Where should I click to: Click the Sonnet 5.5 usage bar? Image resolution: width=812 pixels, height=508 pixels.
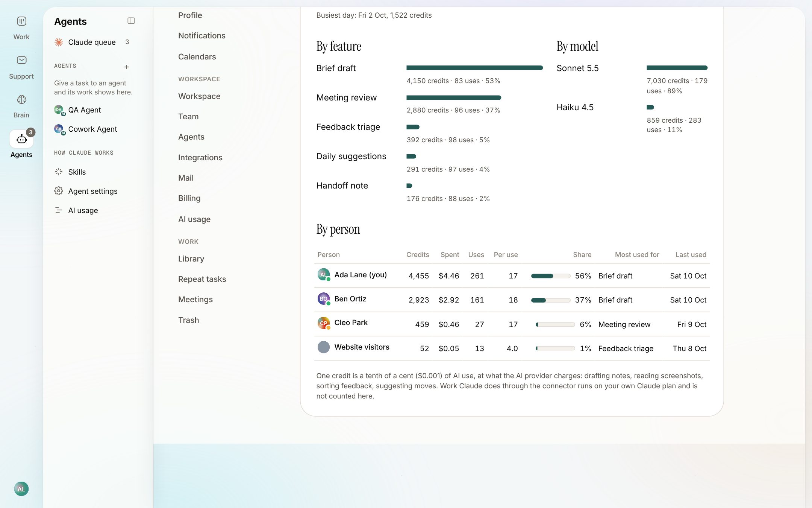point(677,68)
